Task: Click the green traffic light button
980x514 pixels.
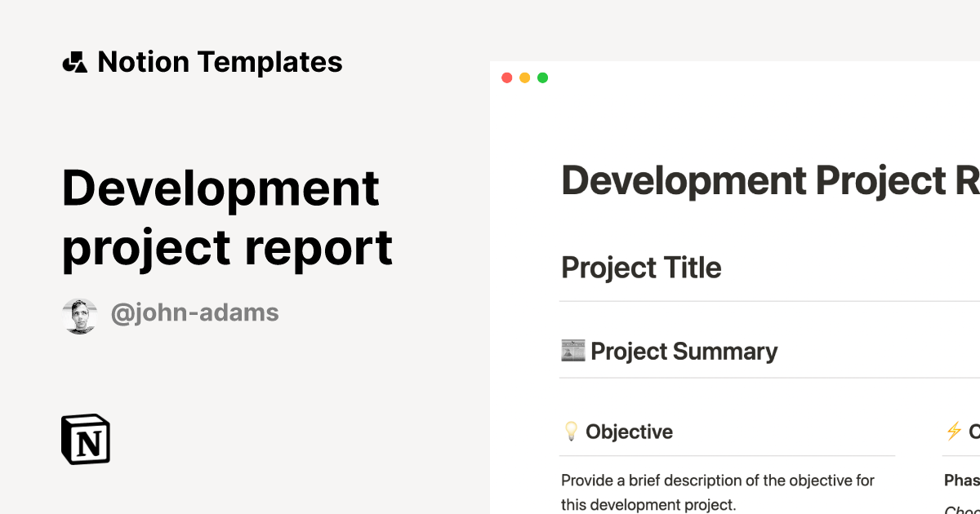Action: pos(542,78)
